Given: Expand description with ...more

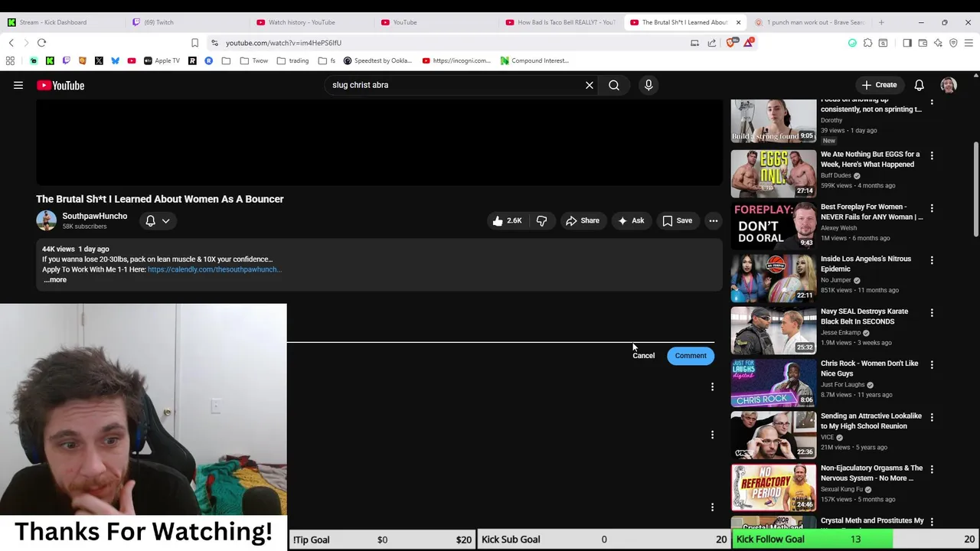Looking at the screenshot, I should pos(55,279).
